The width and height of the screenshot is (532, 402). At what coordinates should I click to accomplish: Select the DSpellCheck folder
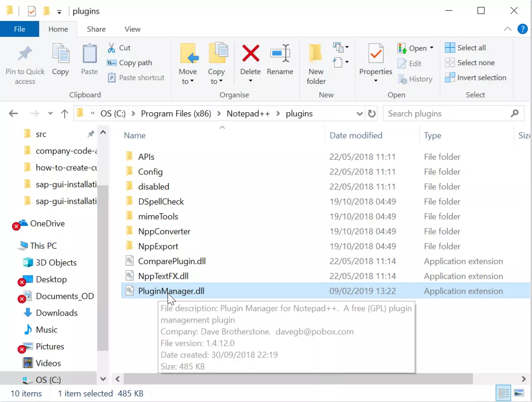click(161, 201)
